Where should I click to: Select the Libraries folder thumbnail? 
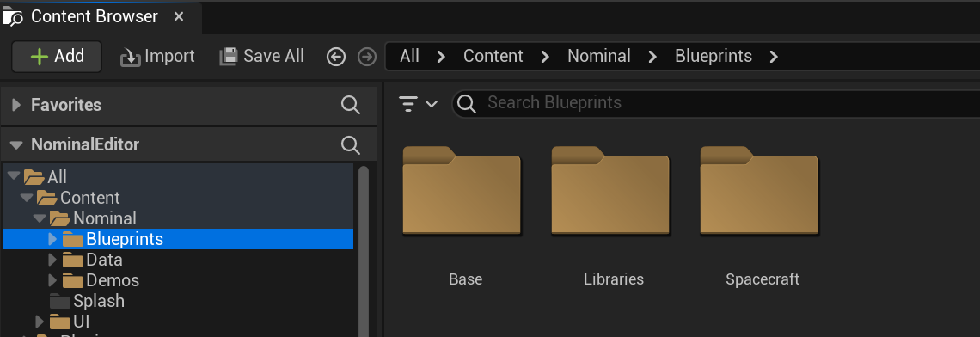[x=610, y=191]
